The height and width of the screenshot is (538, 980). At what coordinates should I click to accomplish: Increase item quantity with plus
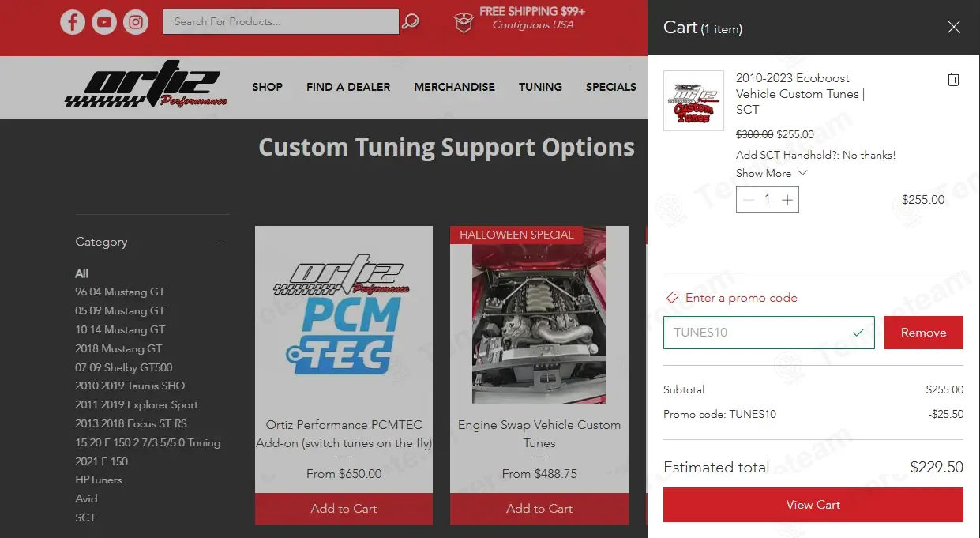pyautogui.click(x=787, y=200)
